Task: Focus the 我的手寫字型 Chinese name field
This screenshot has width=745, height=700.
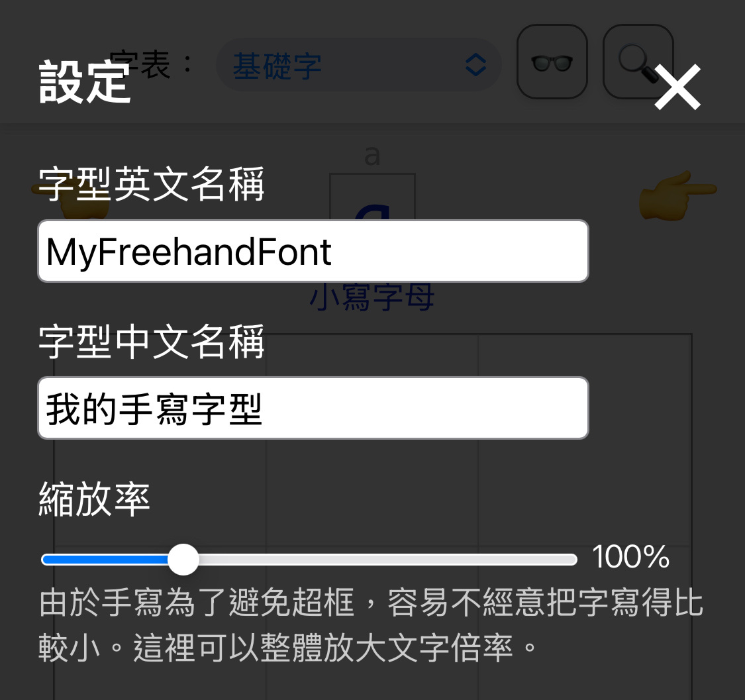Action: pyautogui.click(x=313, y=408)
